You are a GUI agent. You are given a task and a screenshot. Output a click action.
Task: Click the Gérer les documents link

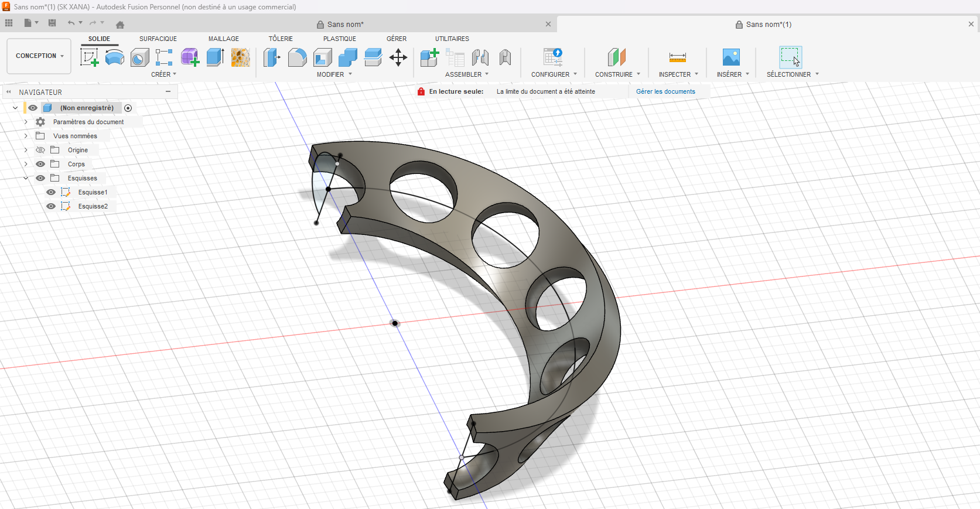(665, 91)
